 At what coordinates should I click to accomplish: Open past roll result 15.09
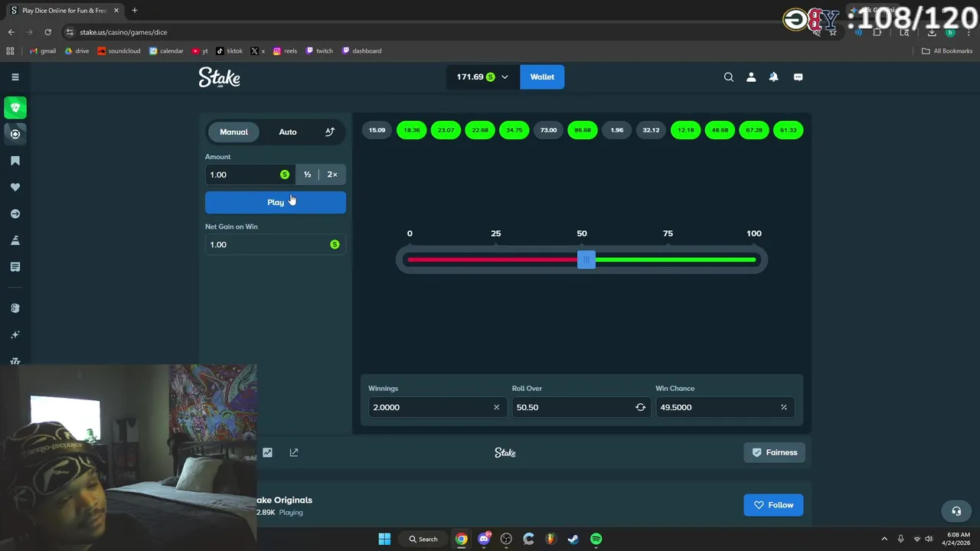[377, 130]
